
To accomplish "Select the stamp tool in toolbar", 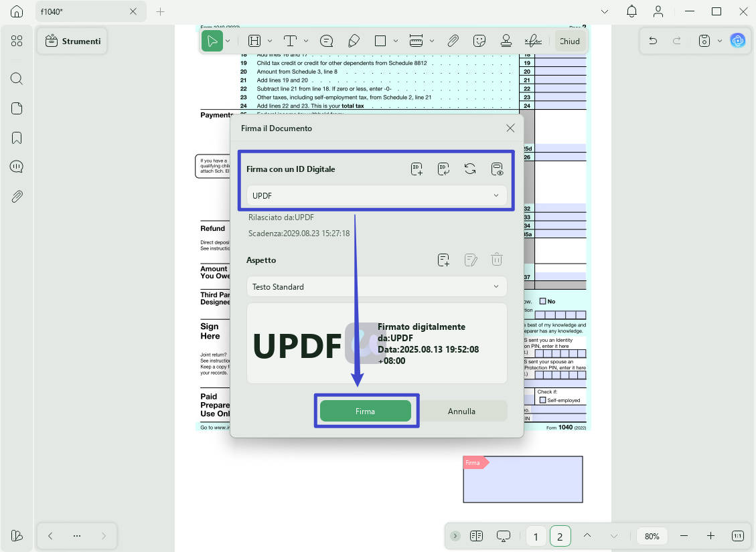I will coord(506,41).
